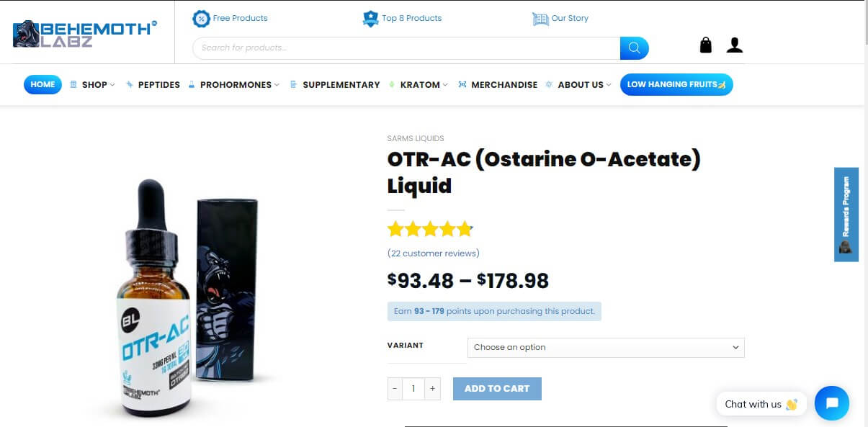Click the Our Story book icon
868x427 pixels.
pyautogui.click(x=540, y=19)
